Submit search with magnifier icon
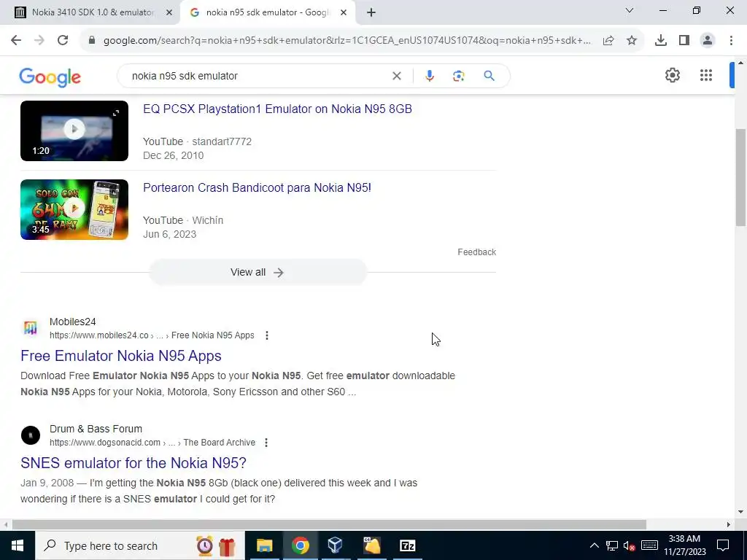 pyautogui.click(x=489, y=76)
